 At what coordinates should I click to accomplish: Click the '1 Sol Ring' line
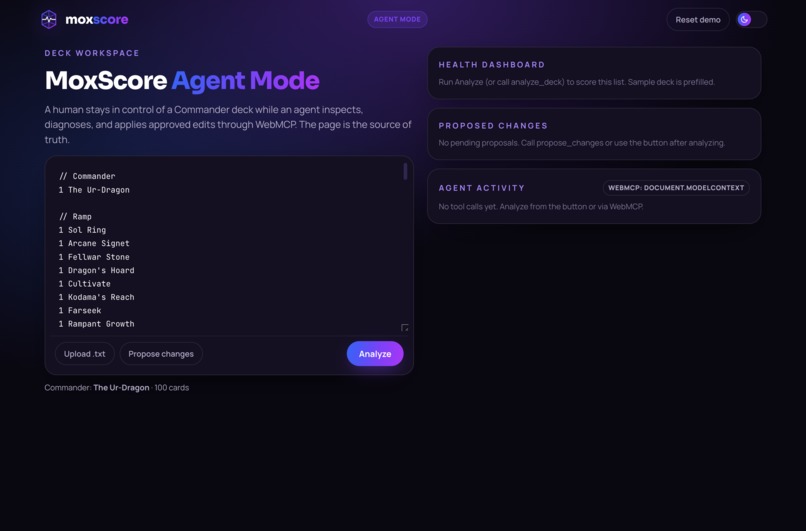(82, 230)
